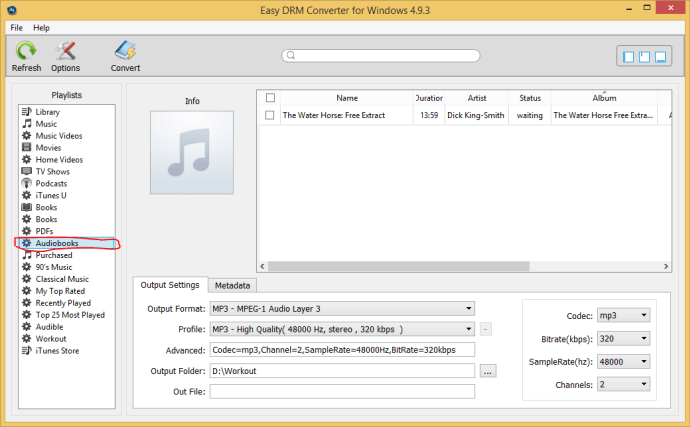
Task: Open the Options toolbar icon
Action: tap(66, 51)
